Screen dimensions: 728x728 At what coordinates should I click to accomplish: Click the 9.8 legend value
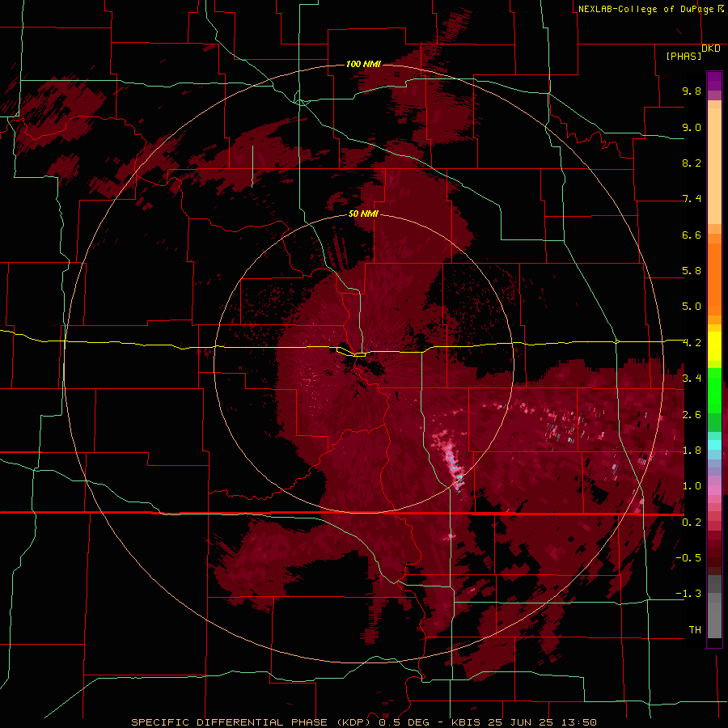[x=692, y=91]
